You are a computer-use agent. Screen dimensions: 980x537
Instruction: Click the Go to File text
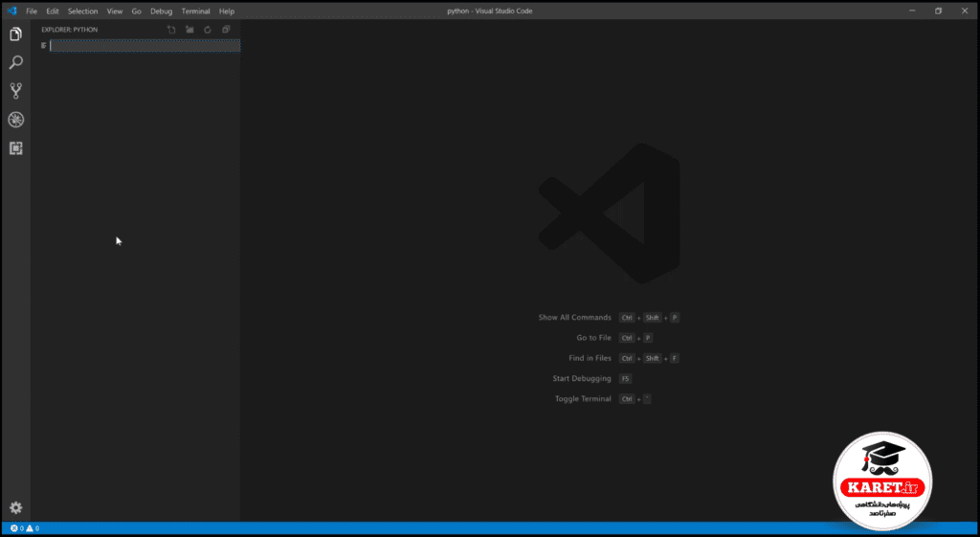[x=593, y=338]
